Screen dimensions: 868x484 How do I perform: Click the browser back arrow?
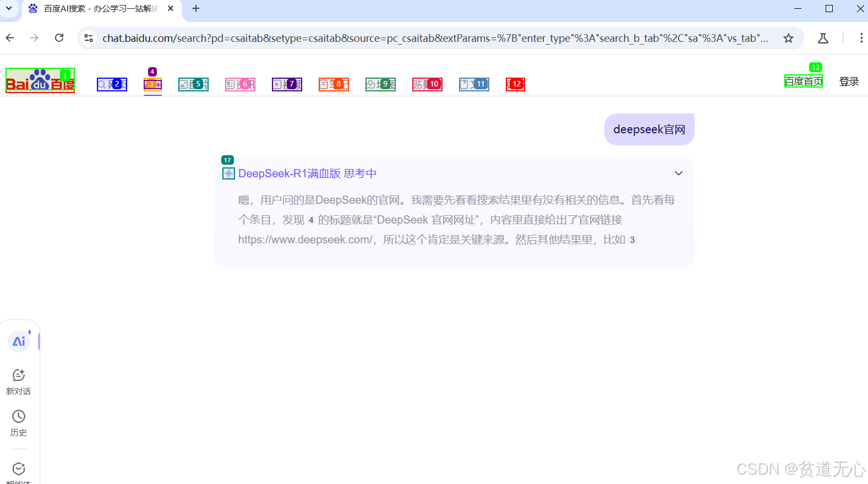pyautogui.click(x=10, y=38)
